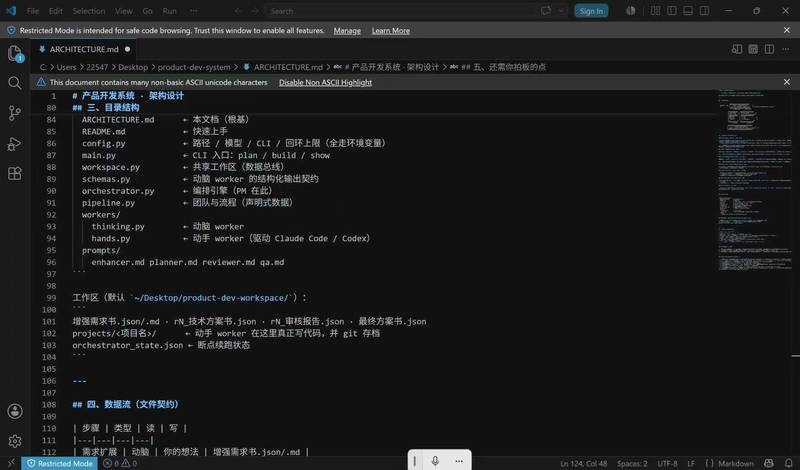The image size is (800, 470).
Task: Expand the chat dropdown arrow
Action: (x=561, y=11)
